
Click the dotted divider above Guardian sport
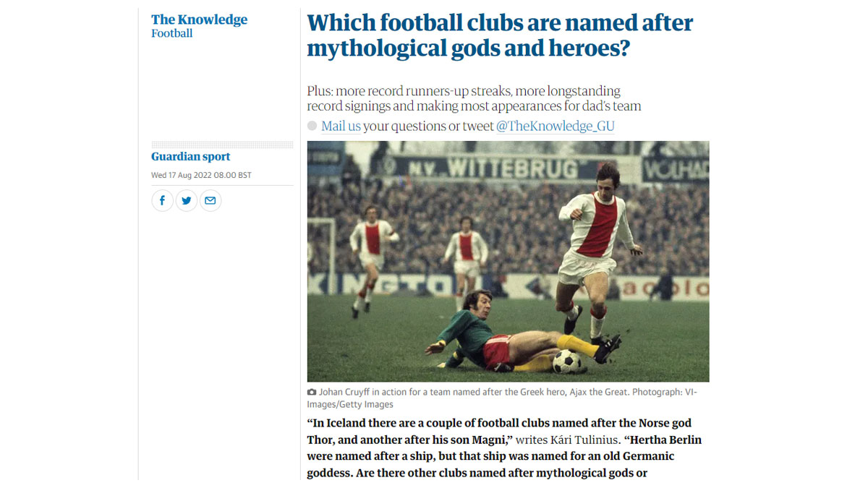coord(222,145)
